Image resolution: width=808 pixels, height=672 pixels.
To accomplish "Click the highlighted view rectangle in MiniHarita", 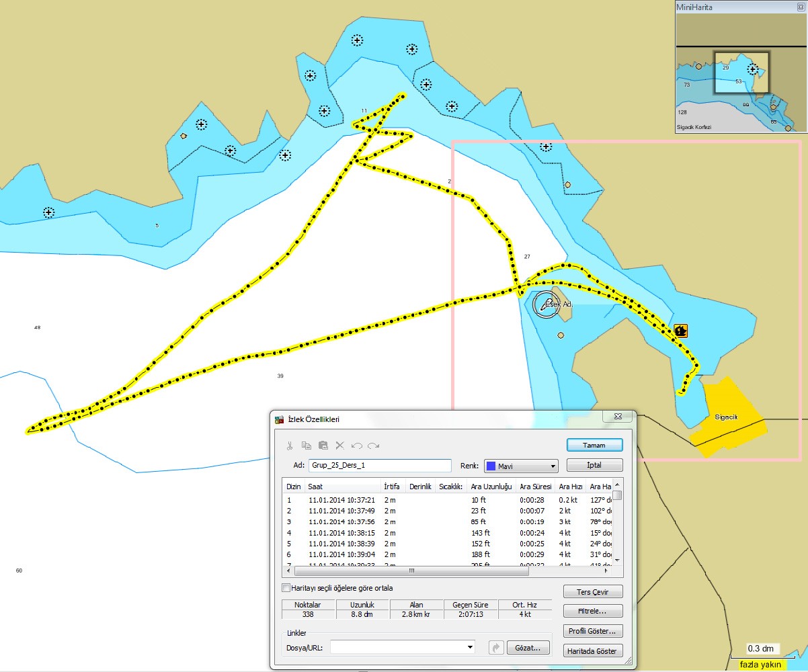I will coord(741,73).
